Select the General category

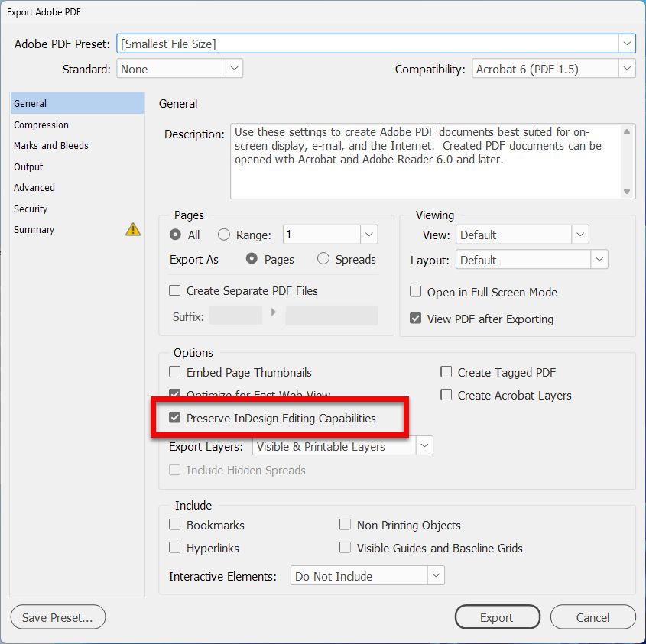coord(77,103)
